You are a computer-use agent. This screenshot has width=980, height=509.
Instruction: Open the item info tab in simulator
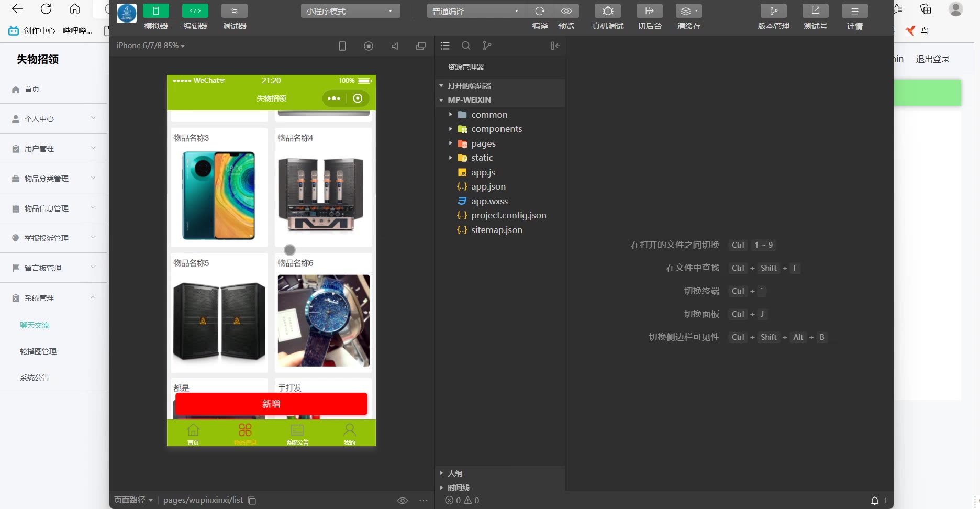[x=245, y=434]
